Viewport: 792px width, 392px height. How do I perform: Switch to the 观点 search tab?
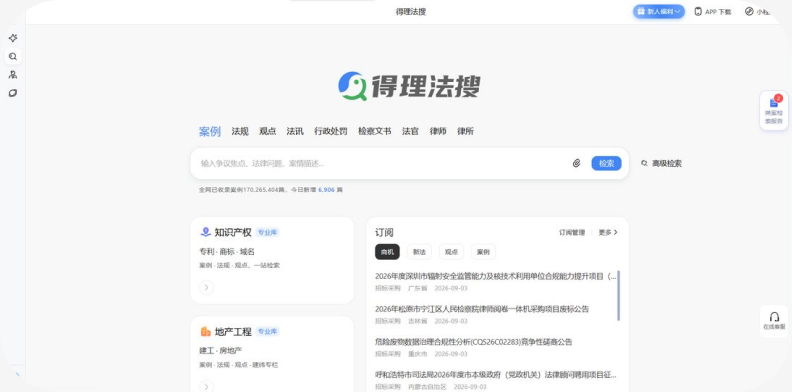click(268, 131)
